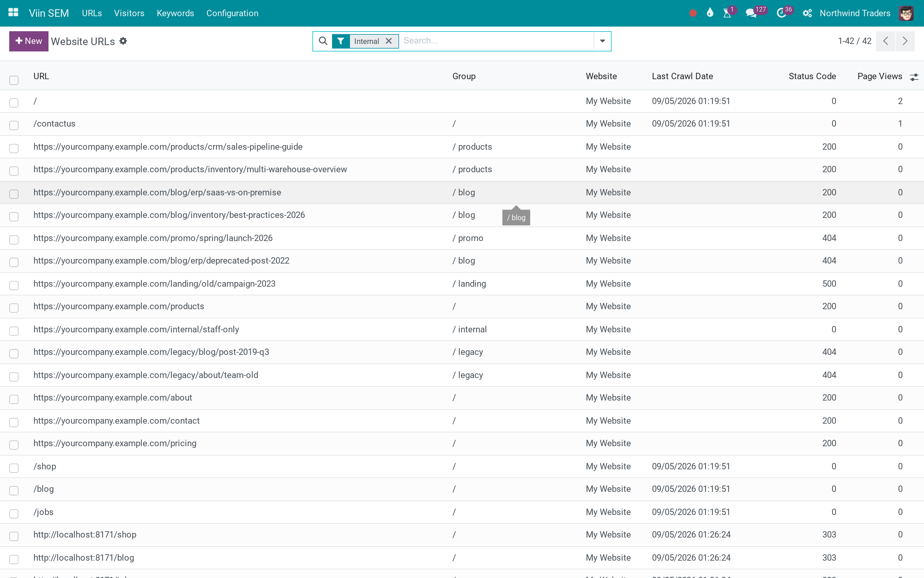Remove the Internal filter facet

pos(389,41)
